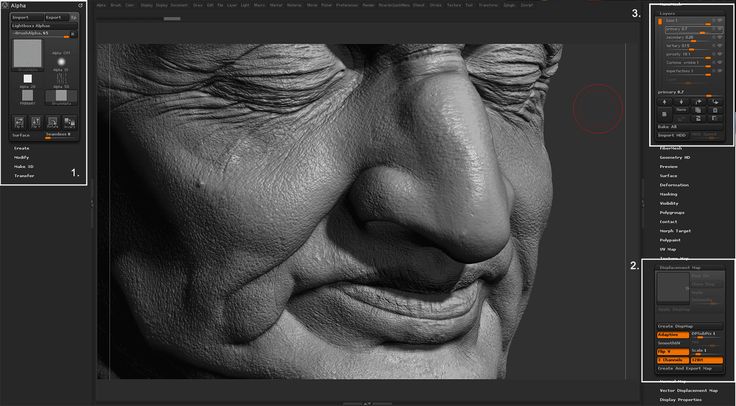Toggle visibility eye of secondary layer
This screenshot has height=406, width=736.
click(719, 38)
